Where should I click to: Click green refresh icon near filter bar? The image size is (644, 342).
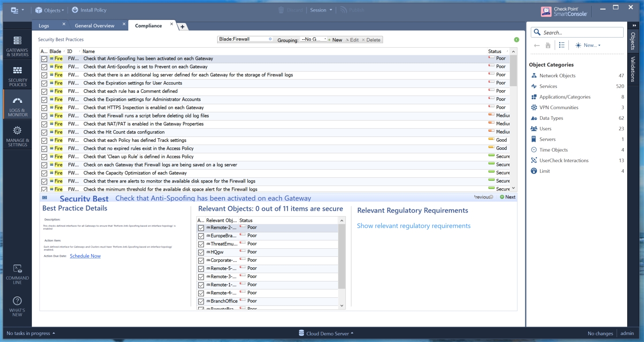(516, 40)
